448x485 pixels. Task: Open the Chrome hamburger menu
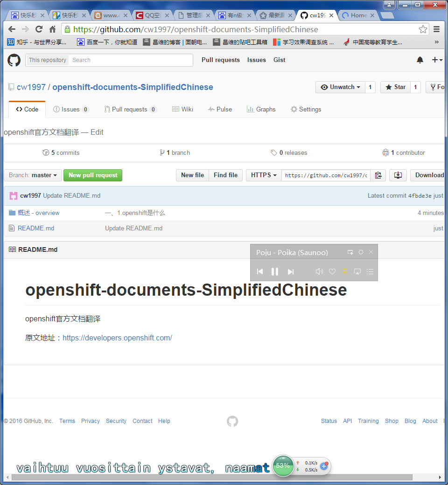(x=436, y=29)
